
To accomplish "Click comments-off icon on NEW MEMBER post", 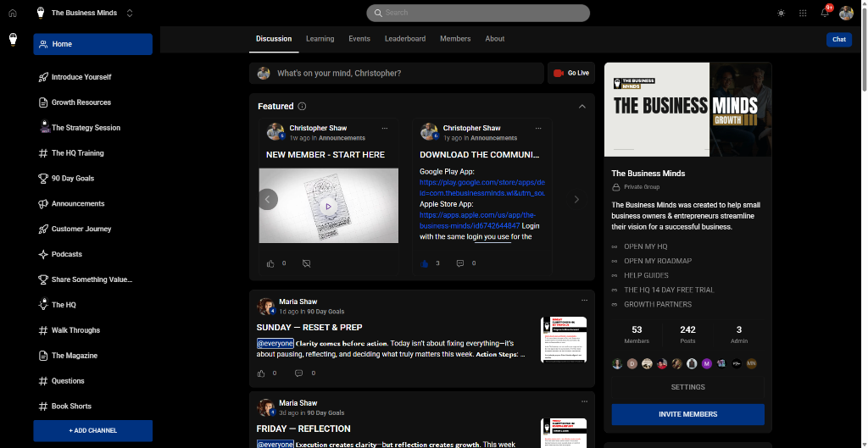I will point(307,264).
